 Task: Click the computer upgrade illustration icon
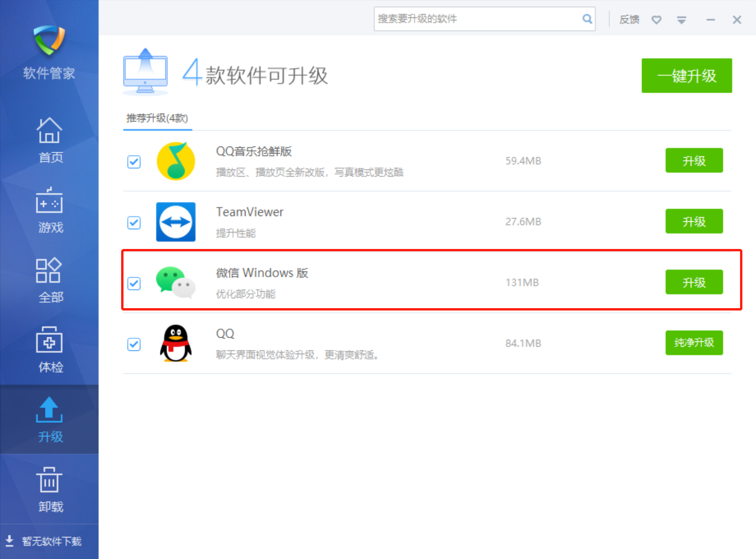tap(146, 71)
